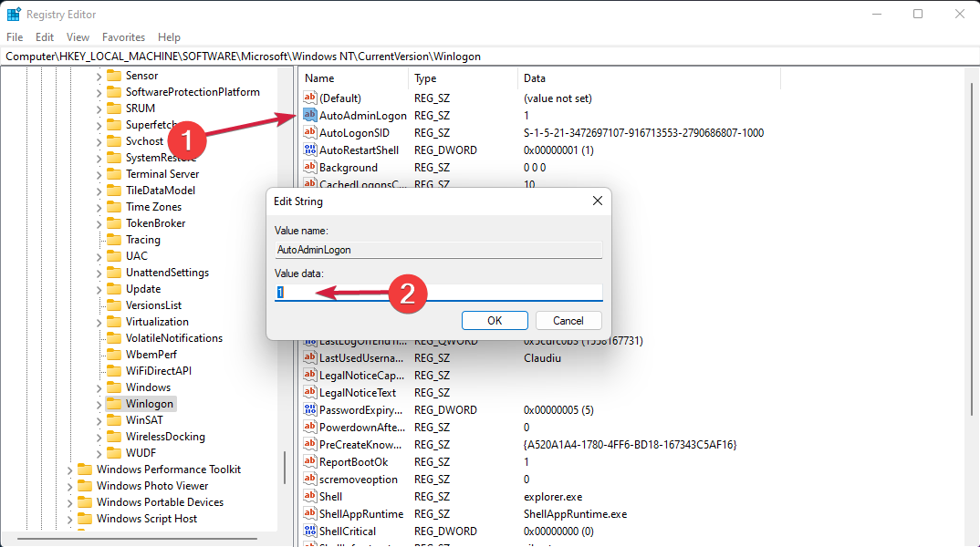This screenshot has width=980, height=547.
Task: Click the Sensor folder icon
Action: [x=114, y=76]
